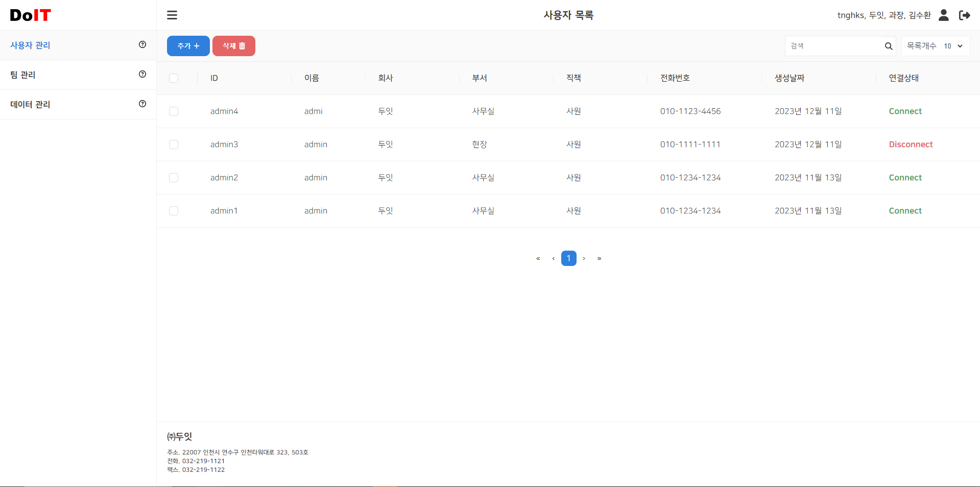Screen dimensions: 980x487
Task: Click the 전화번호 column header
Action: tap(675, 78)
